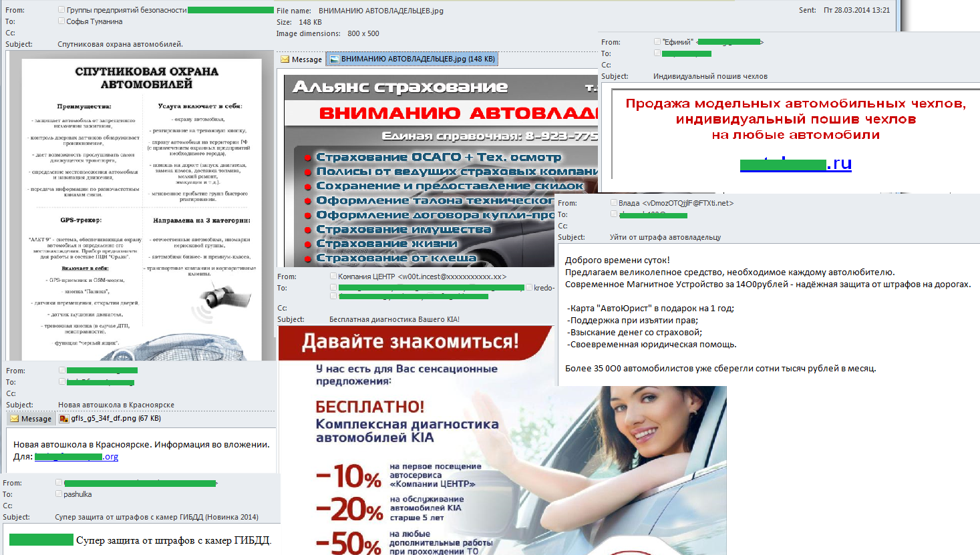This screenshot has height=555, width=980.
Task: Click subject Индивидуальный пошив чехлов
Action: click(x=710, y=76)
